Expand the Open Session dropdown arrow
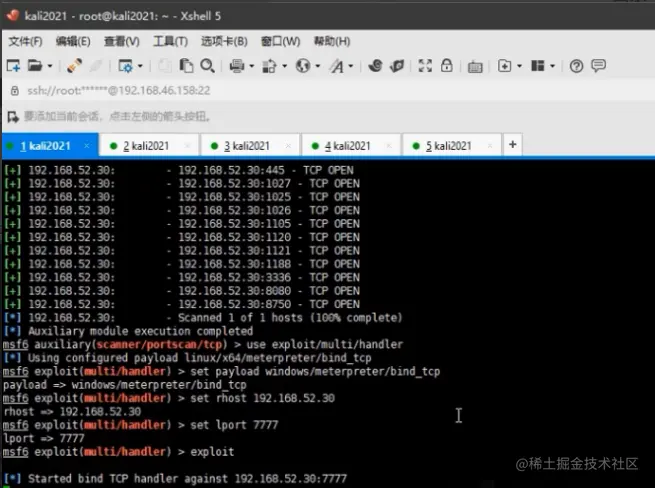655x488 pixels. pos(50,66)
